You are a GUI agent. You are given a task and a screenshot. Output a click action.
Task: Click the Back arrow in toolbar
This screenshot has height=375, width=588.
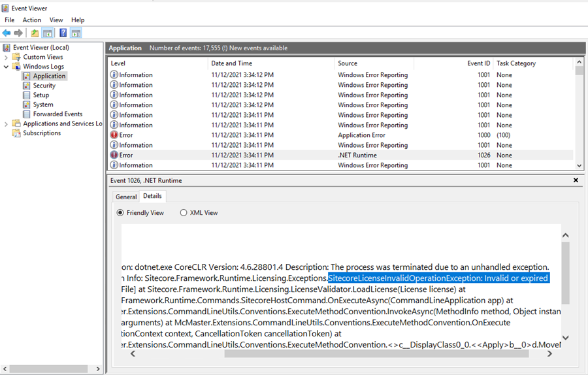coord(7,33)
